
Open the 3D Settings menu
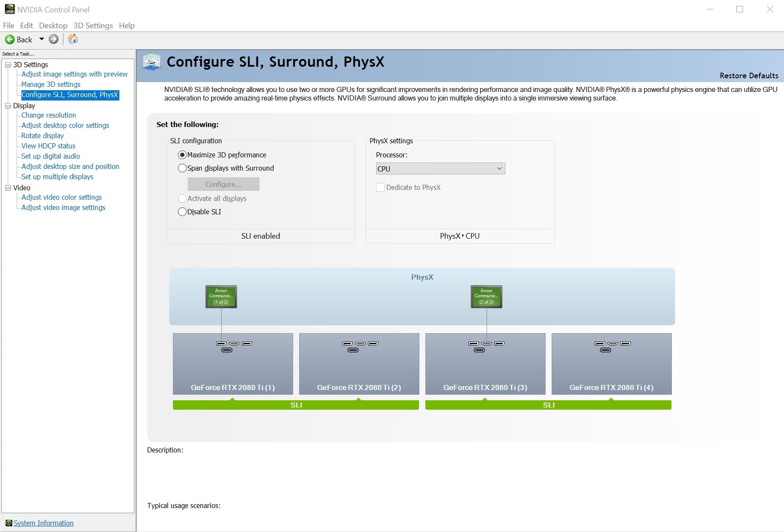(93, 26)
